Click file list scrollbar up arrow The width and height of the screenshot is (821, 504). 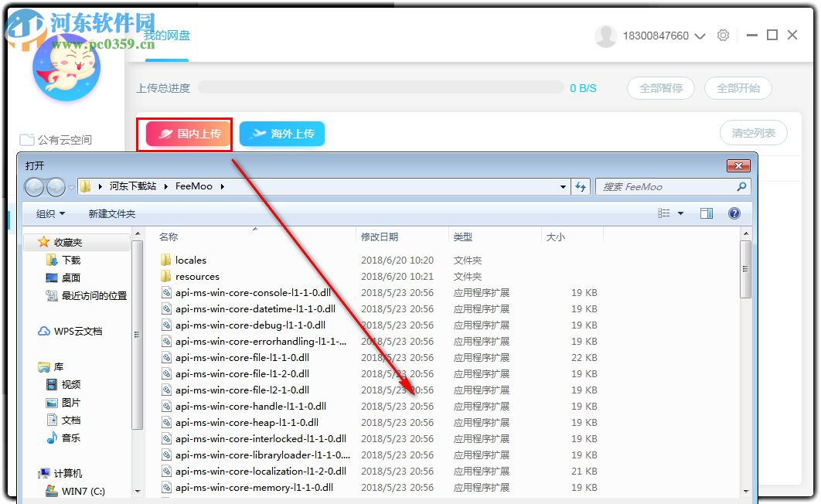[x=745, y=233]
